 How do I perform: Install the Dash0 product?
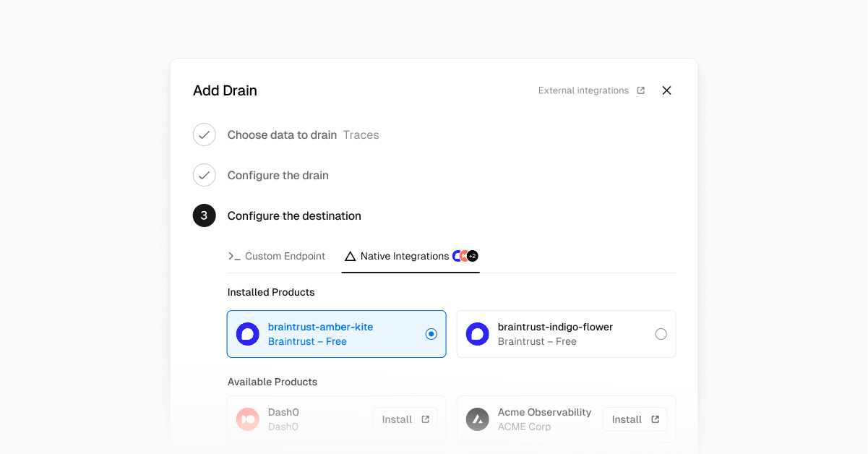coord(405,419)
